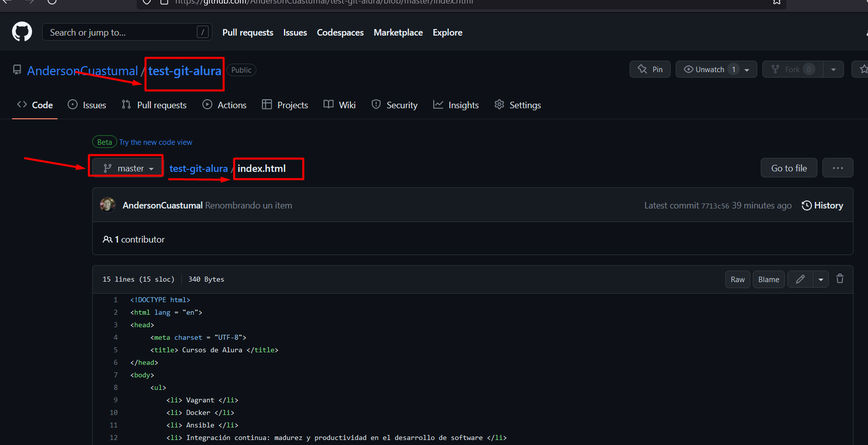868x445 pixels.
Task: Select the repository Pull requests tab
Action: [154, 105]
